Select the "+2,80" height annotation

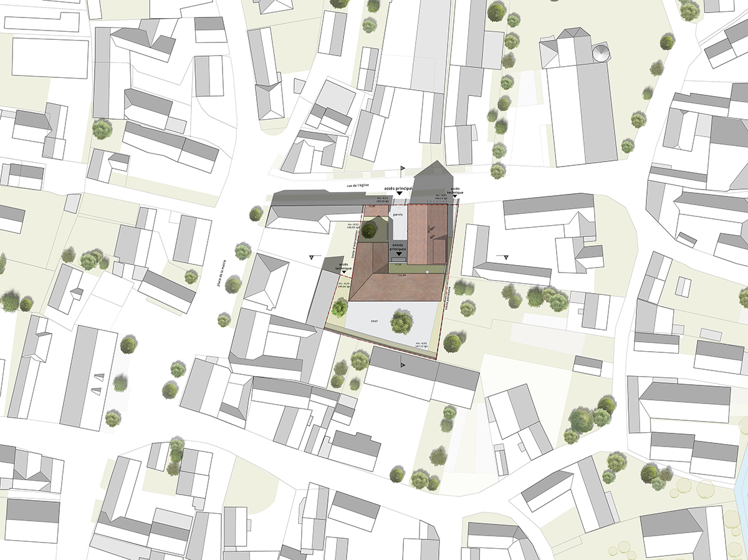[372, 206]
